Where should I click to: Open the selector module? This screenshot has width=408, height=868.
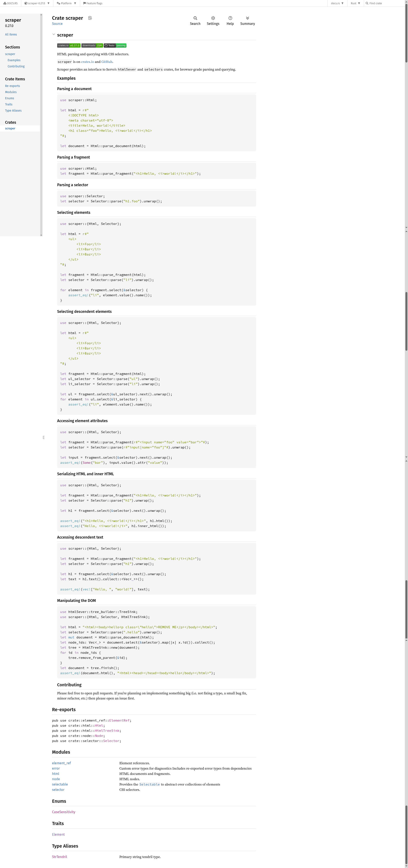pos(58,790)
